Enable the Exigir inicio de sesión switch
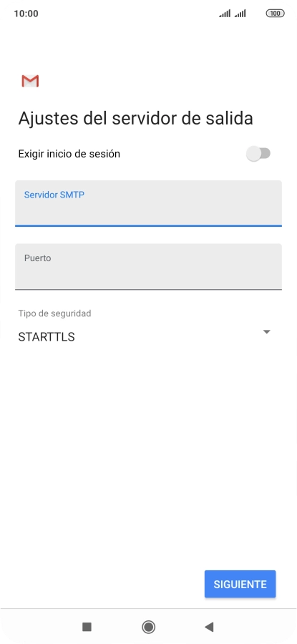This screenshot has width=297, height=644. [x=258, y=154]
